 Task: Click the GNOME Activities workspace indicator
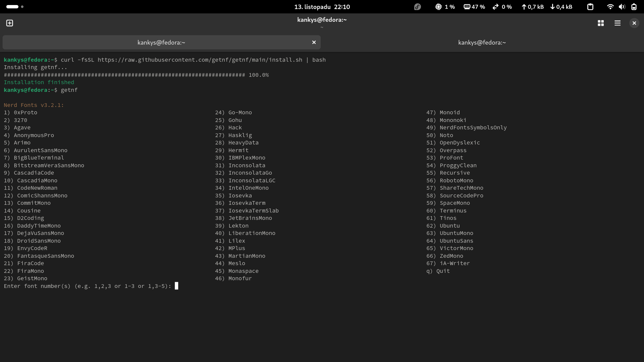pos(15,7)
